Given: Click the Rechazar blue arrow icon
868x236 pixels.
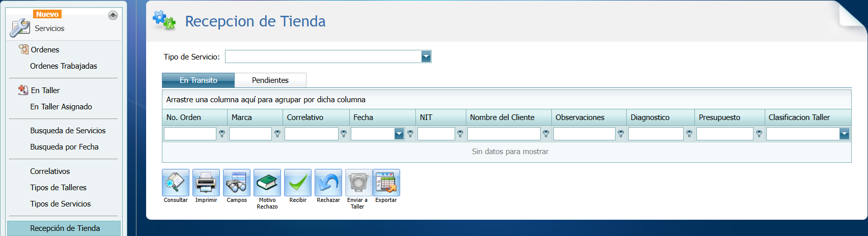Looking at the screenshot, I should [328, 183].
